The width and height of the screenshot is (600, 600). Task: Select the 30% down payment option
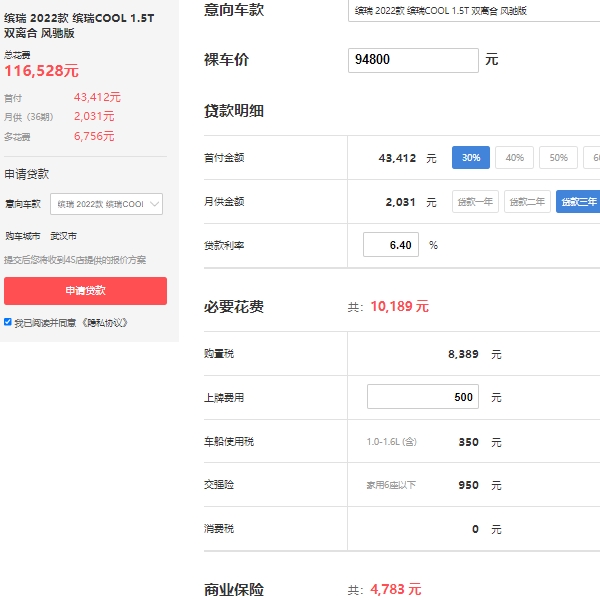[471, 158]
